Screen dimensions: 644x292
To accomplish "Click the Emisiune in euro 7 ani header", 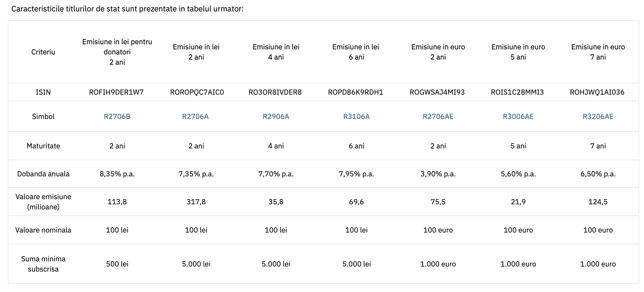I will pyautogui.click(x=598, y=52).
